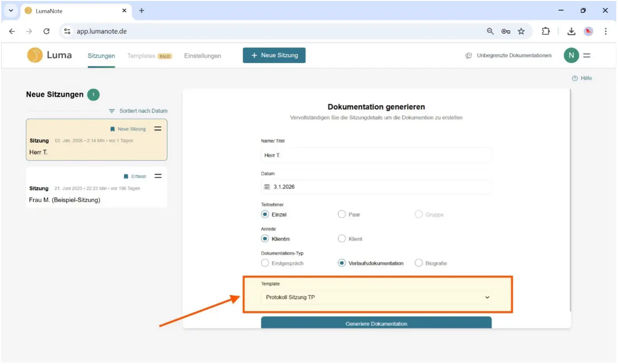Click the green N user avatar
This screenshot has width=618, height=364.
(x=571, y=55)
